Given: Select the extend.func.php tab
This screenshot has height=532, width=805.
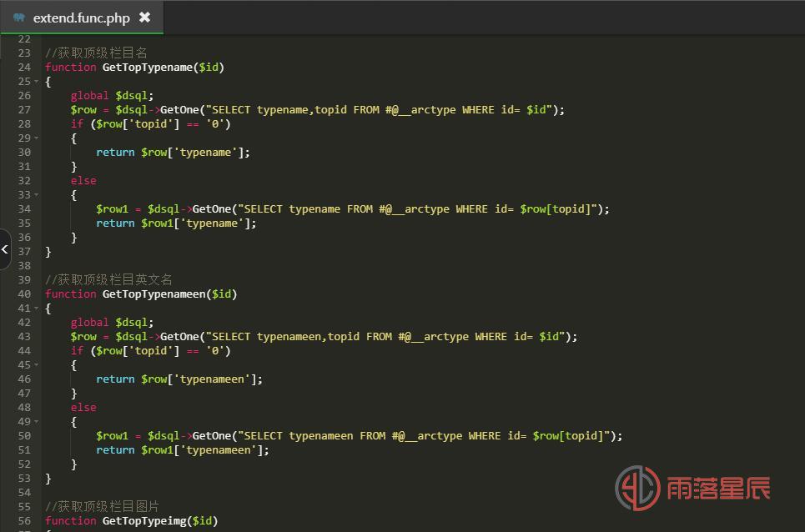Looking at the screenshot, I should tap(82, 18).
